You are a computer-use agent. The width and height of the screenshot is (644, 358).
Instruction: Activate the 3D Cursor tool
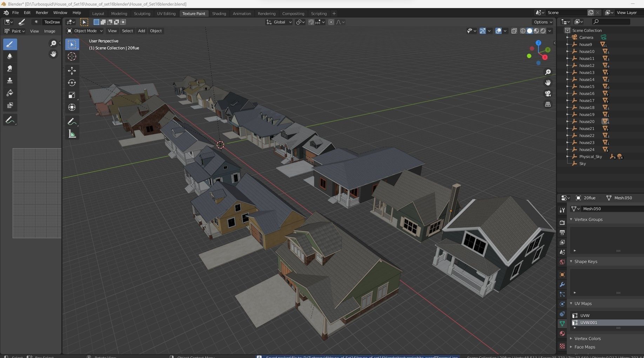click(x=72, y=56)
